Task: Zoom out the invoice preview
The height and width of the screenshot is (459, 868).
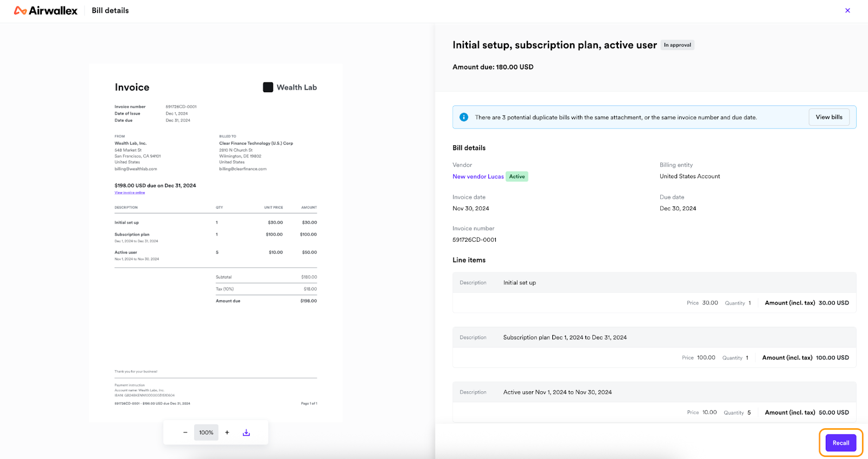Action: [x=185, y=432]
